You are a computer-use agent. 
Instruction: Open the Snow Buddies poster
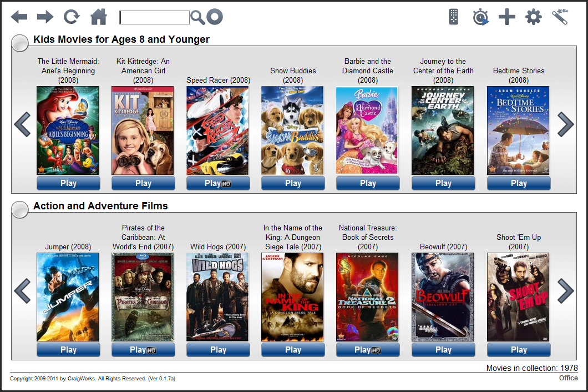point(292,130)
